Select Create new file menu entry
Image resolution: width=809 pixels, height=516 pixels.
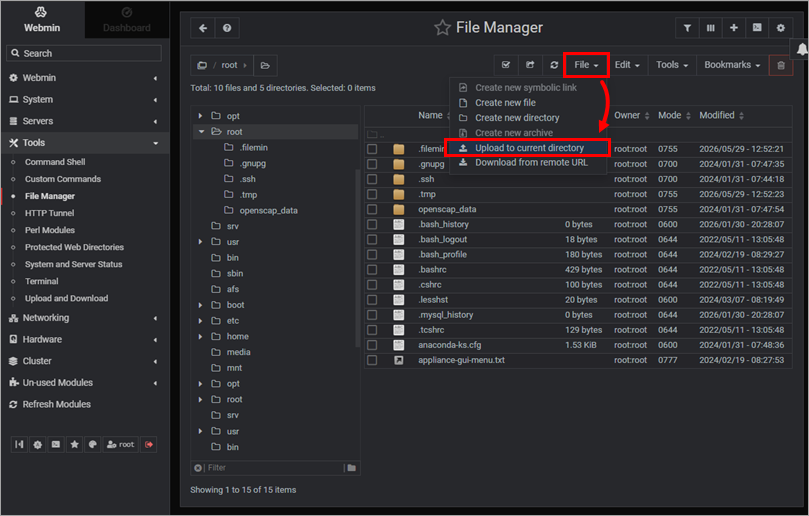[x=505, y=103]
